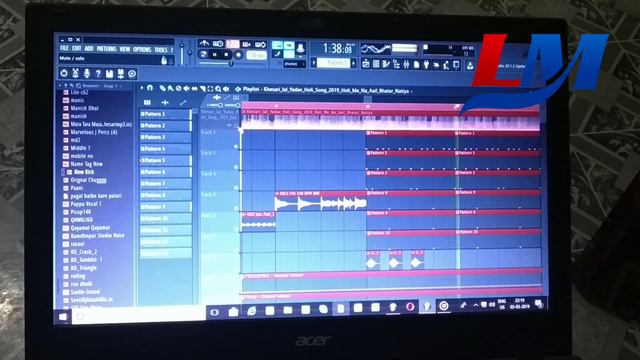Open the FILE menu
This screenshot has height=360, width=640.
click(64, 48)
